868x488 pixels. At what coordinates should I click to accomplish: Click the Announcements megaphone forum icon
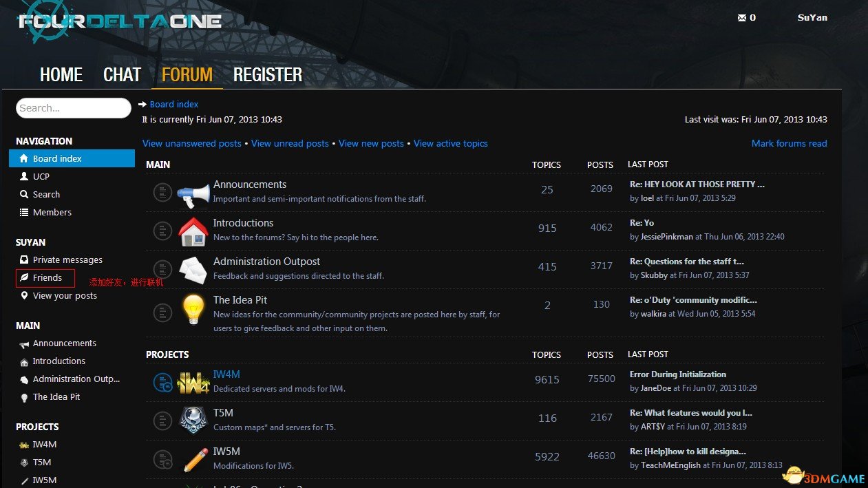click(x=193, y=193)
